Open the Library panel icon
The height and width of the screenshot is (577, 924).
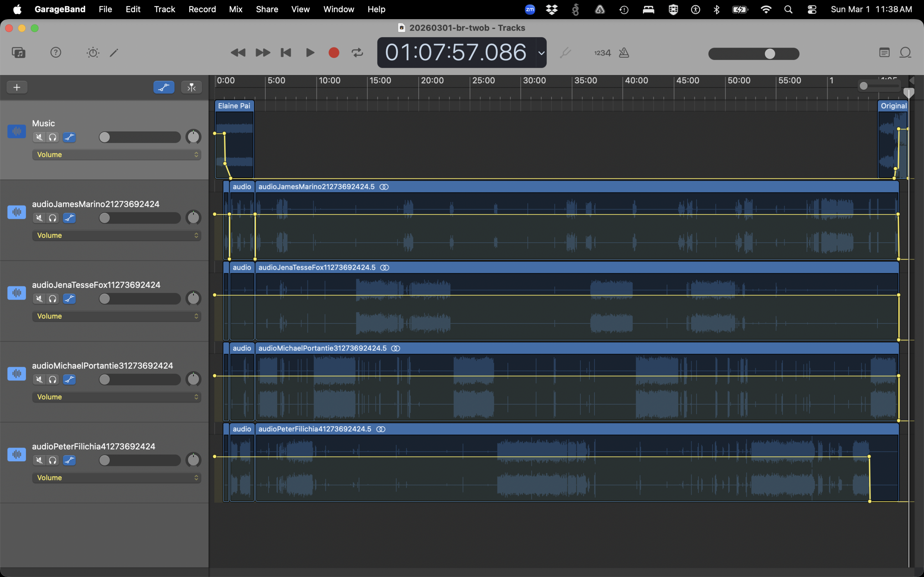tap(18, 52)
